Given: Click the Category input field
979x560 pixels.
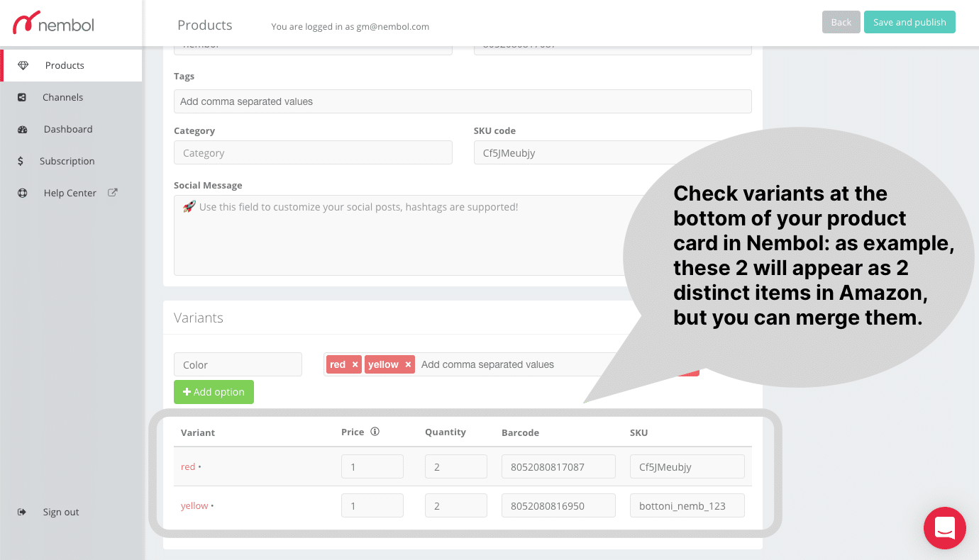Looking at the screenshot, I should (313, 152).
